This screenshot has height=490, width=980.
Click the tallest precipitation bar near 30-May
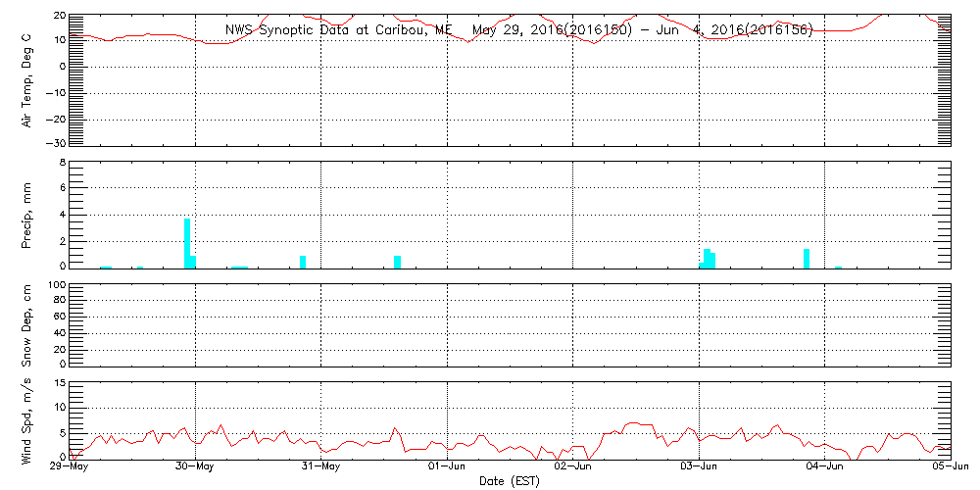[187, 243]
